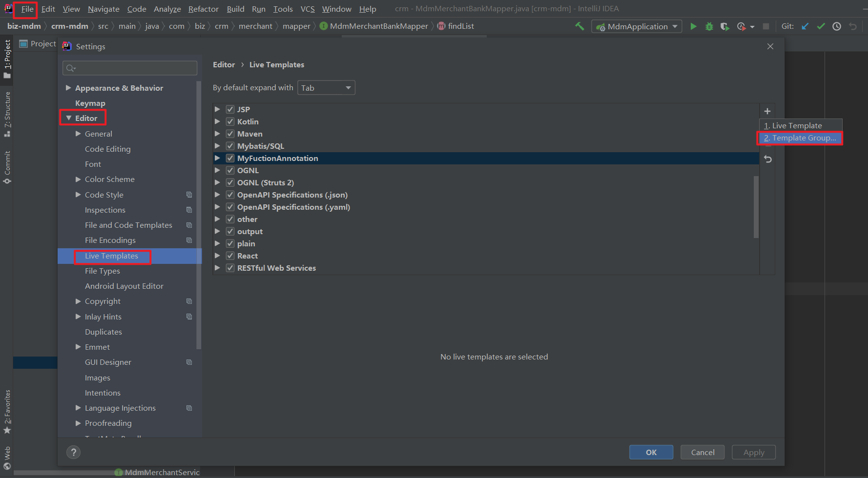This screenshot has height=478, width=868.
Task: Toggle the React template group checkbox
Action: 230,256
